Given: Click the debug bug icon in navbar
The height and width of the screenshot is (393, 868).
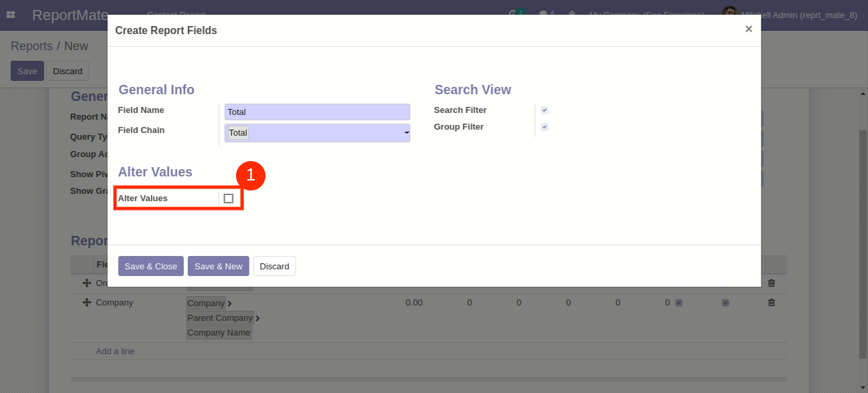Looking at the screenshot, I should pyautogui.click(x=572, y=14).
